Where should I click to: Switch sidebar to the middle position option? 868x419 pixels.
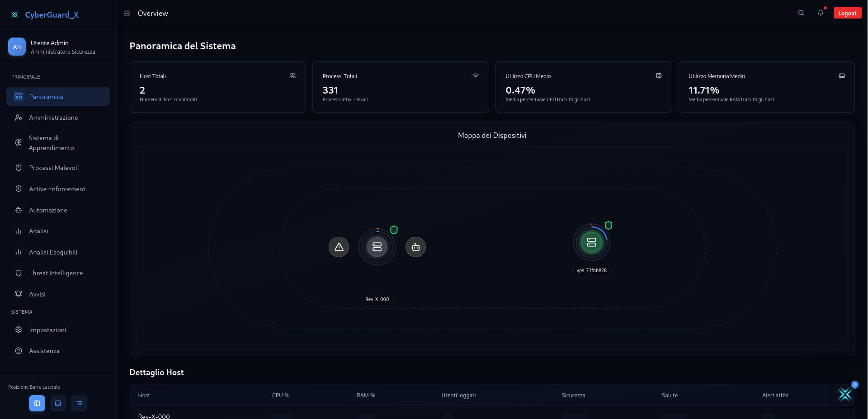(58, 403)
